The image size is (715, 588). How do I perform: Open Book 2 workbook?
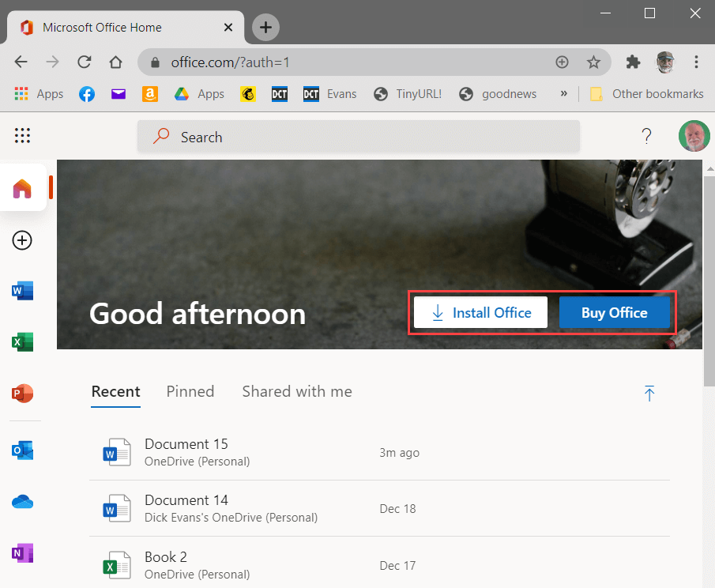click(x=379, y=565)
